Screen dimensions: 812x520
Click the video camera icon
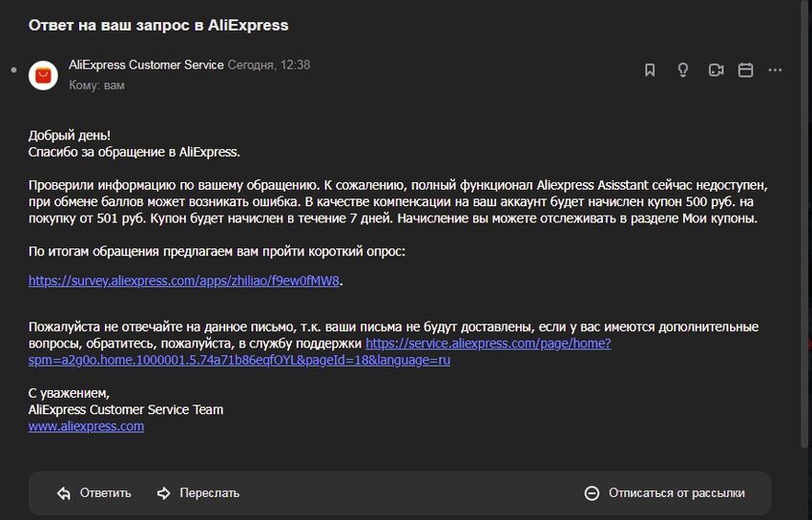pos(716,70)
